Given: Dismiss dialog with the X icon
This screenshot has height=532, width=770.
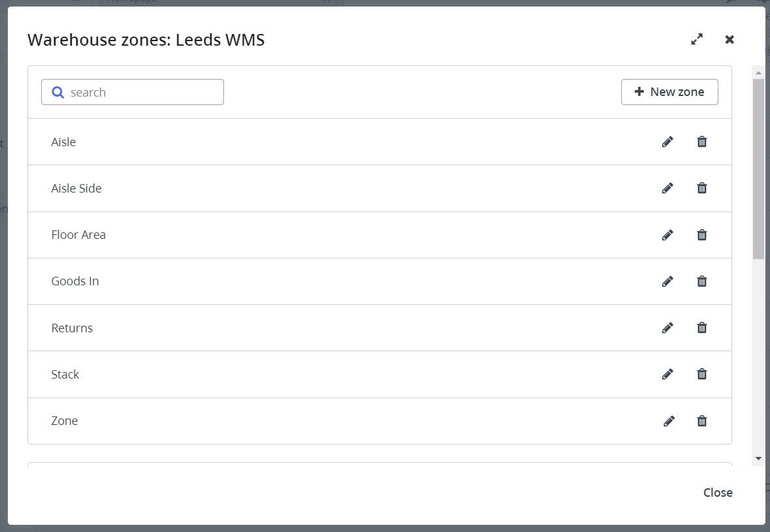Looking at the screenshot, I should pyautogui.click(x=730, y=39).
